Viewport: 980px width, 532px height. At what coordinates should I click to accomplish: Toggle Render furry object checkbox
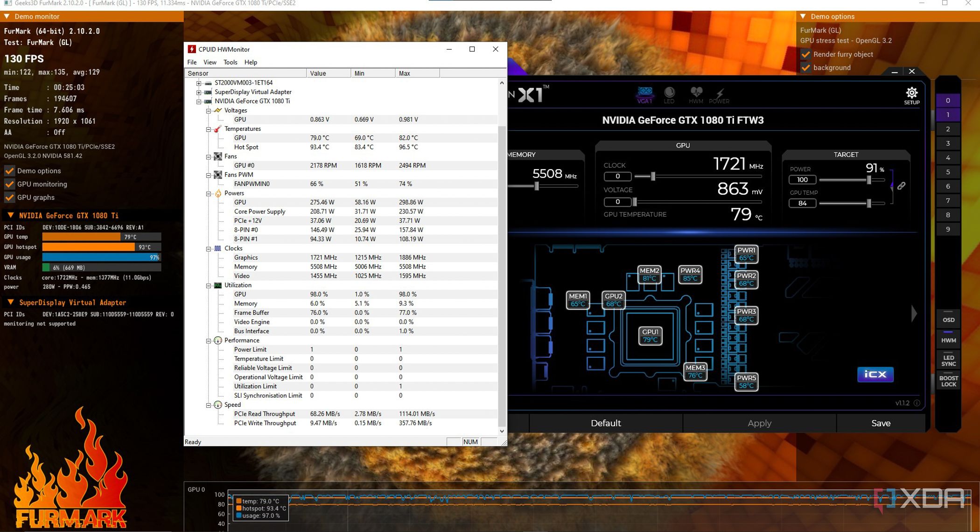tap(805, 54)
